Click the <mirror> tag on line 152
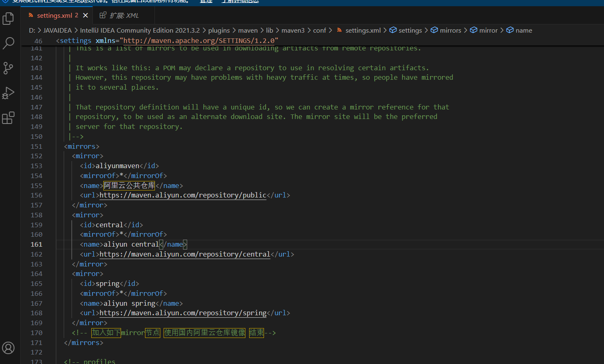This screenshot has height=364, width=604. [88, 156]
